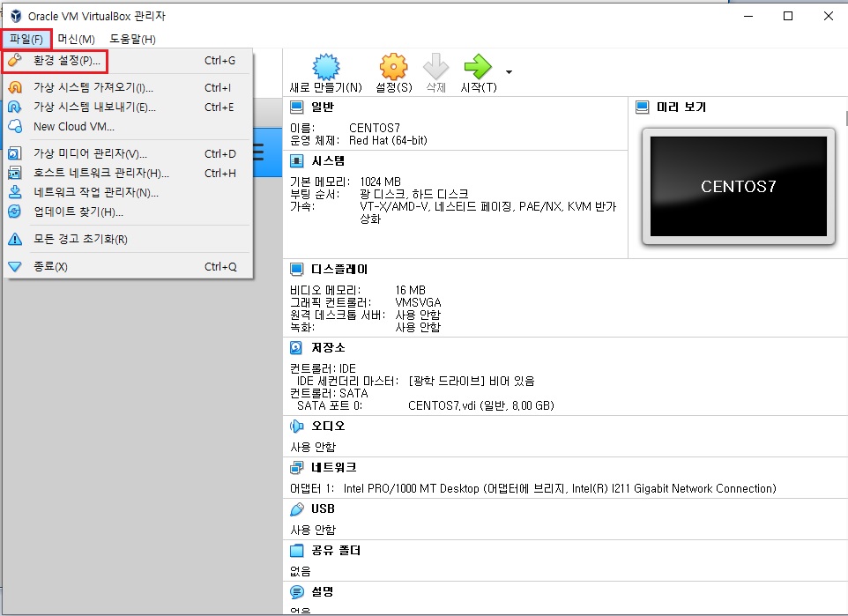Expand the 시작 dropdown arrow

pyautogui.click(x=509, y=72)
